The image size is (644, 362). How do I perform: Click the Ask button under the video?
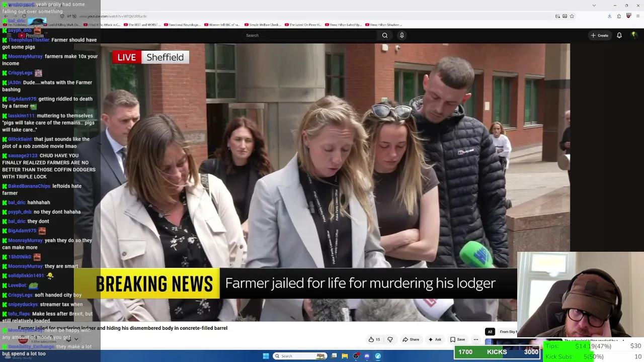(x=434, y=339)
